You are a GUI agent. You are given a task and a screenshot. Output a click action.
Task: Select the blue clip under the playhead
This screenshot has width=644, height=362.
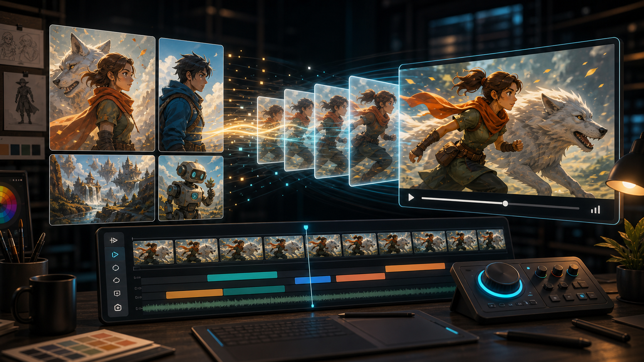[312, 280]
